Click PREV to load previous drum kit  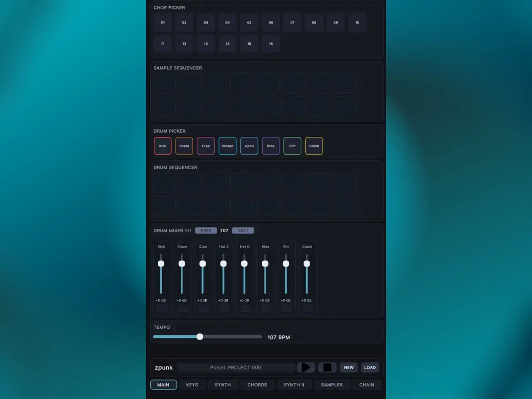pyautogui.click(x=206, y=231)
